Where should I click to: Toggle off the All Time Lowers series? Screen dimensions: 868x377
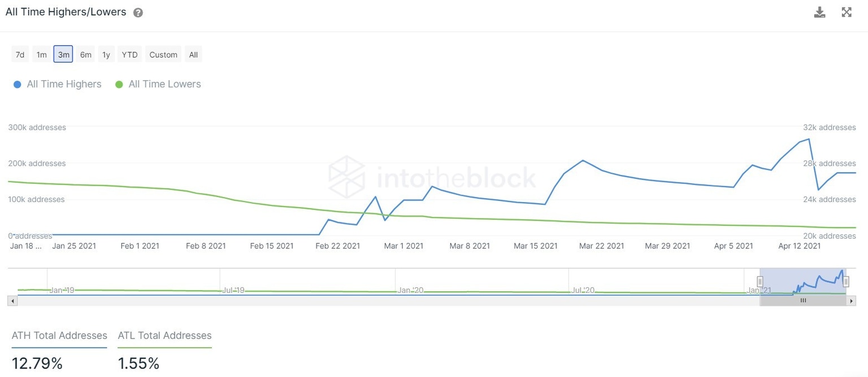(x=164, y=84)
